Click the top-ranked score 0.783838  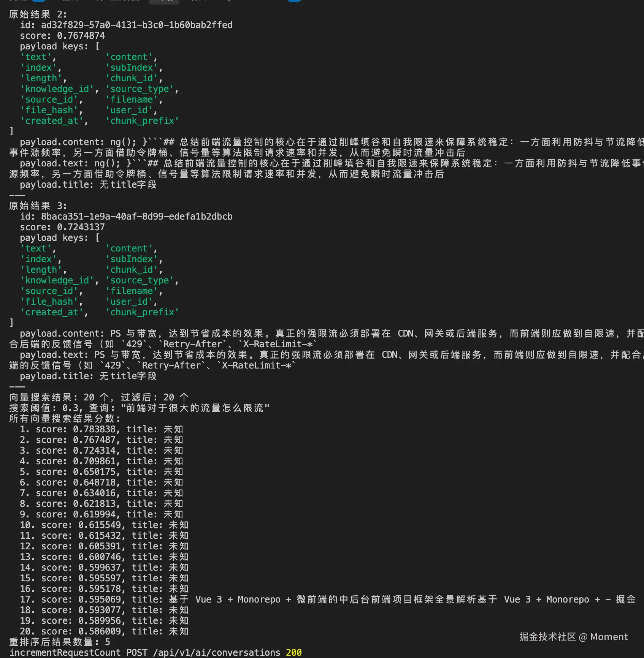click(96, 429)
